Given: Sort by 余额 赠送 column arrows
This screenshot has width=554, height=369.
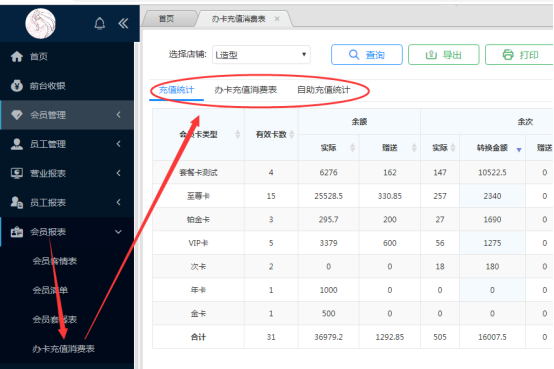Looking at the screenshot, I should [414, 148].
